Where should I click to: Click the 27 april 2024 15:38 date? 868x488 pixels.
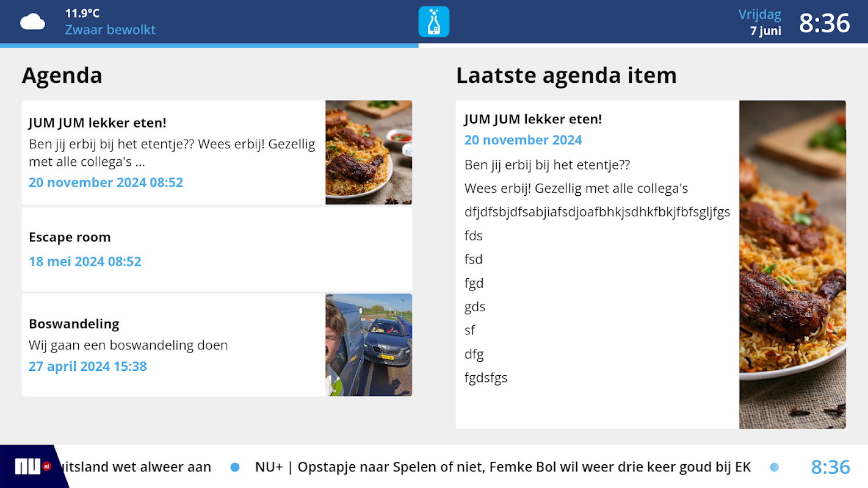[88, 367]
